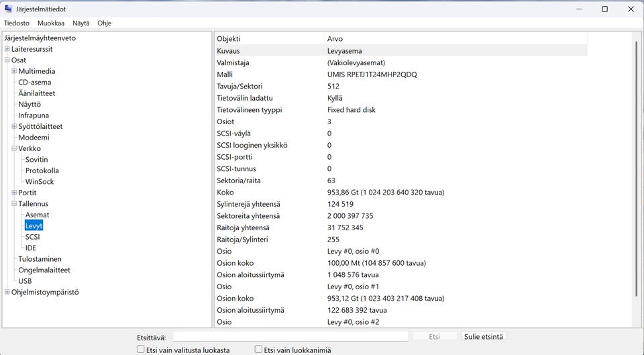Click the Arvo column header
This screenshot has height=355, width=644.
(456, 39)
